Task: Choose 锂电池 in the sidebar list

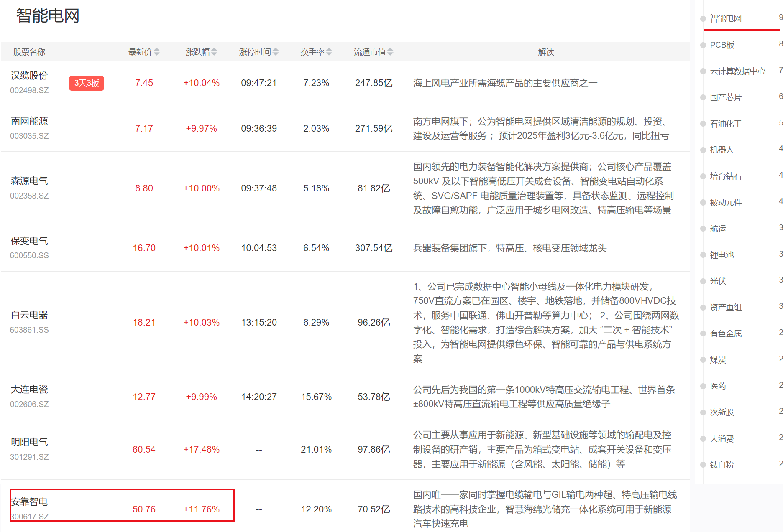Action: (722, 255)
